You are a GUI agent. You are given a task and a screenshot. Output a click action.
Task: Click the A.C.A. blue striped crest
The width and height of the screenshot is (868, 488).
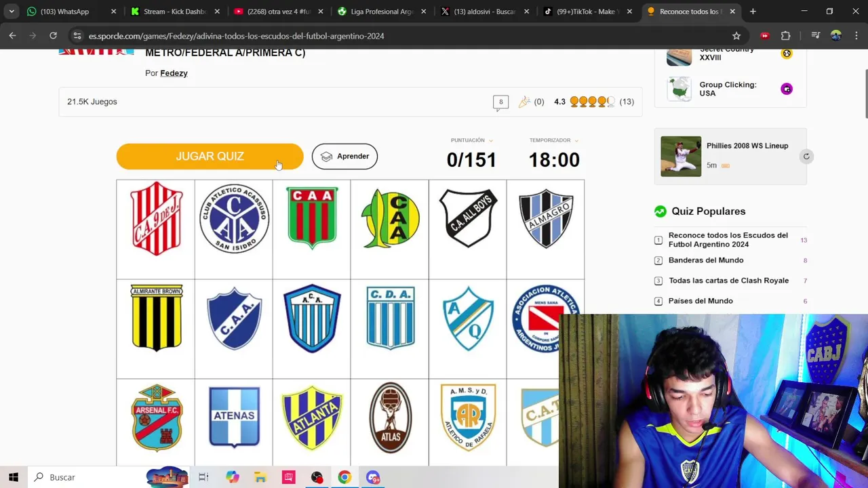click(x=312, y=318)
